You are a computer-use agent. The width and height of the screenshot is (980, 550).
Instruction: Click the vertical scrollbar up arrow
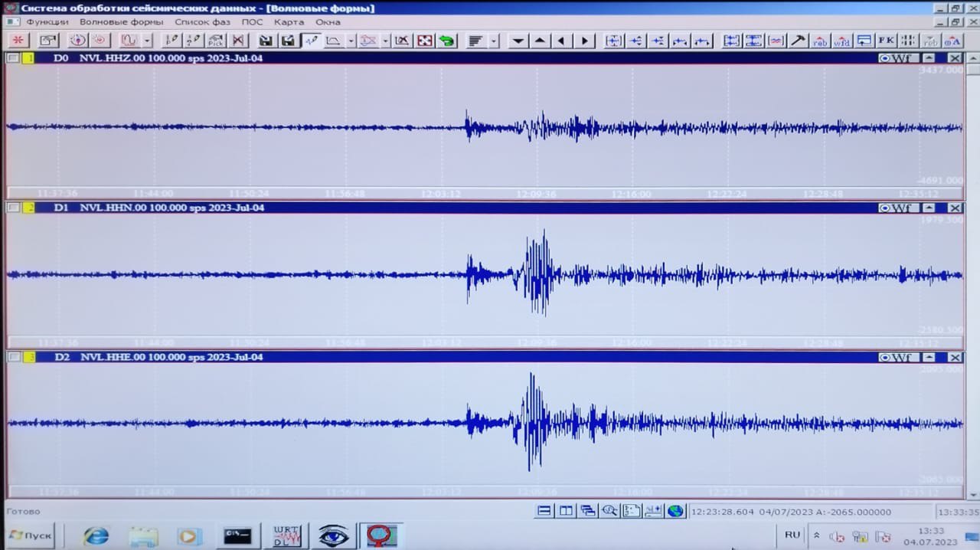point(974,57)
